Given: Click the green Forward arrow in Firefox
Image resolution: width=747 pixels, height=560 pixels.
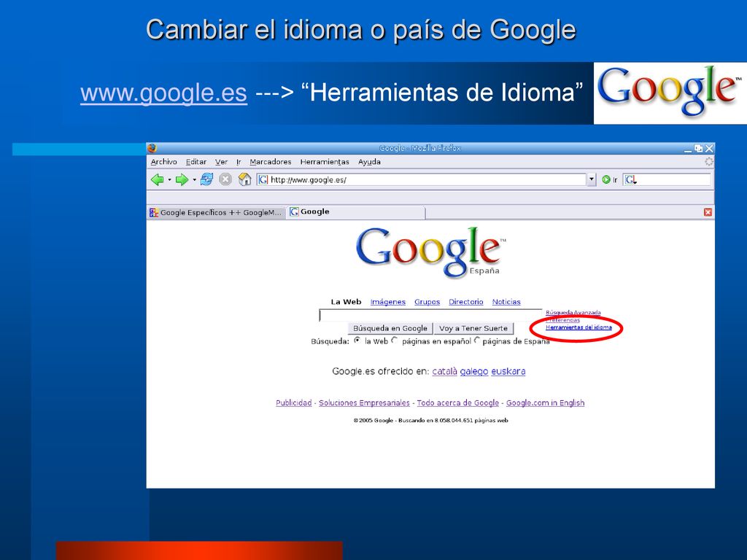Looking at the screenshot, I should click(182, 179).
